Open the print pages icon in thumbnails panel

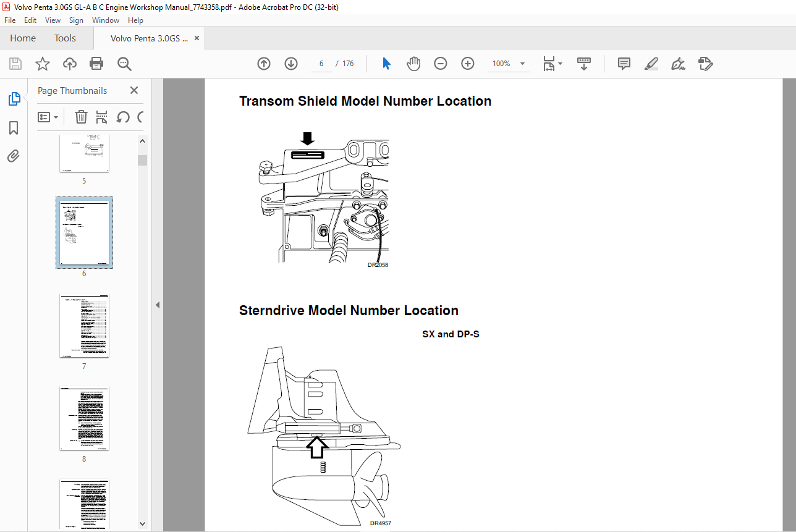tap(102, 117)
